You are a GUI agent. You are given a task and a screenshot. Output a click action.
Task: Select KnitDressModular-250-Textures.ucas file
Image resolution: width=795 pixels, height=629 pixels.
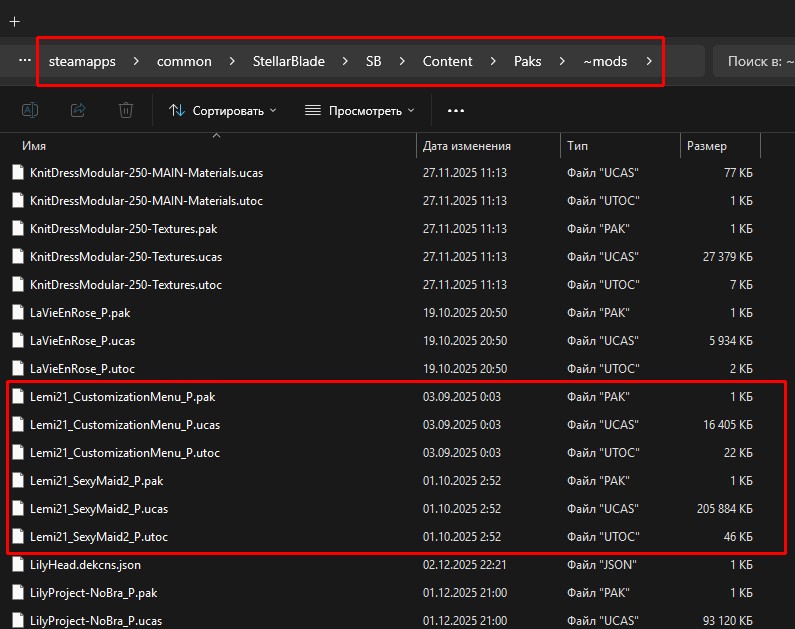[x=126, y=257]
